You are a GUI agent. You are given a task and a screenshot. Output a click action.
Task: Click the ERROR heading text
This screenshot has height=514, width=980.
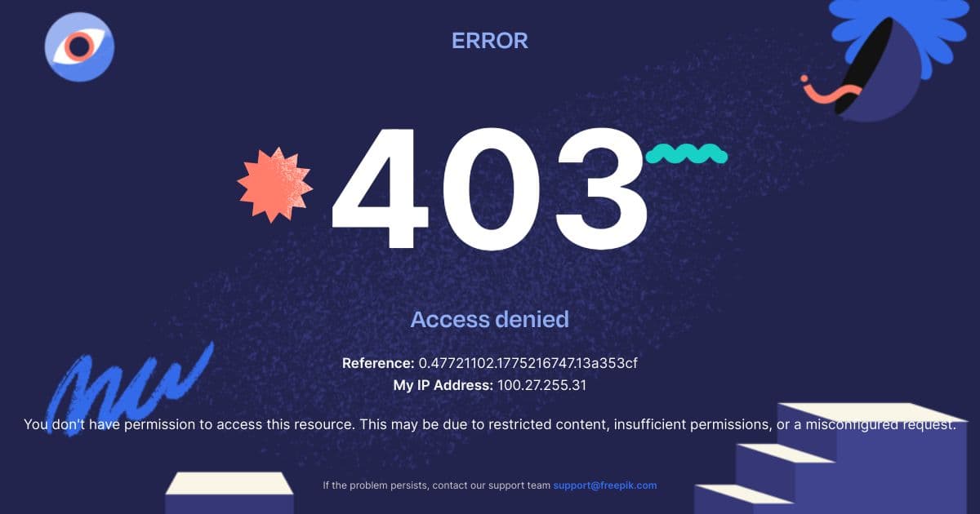coord(490,40)
